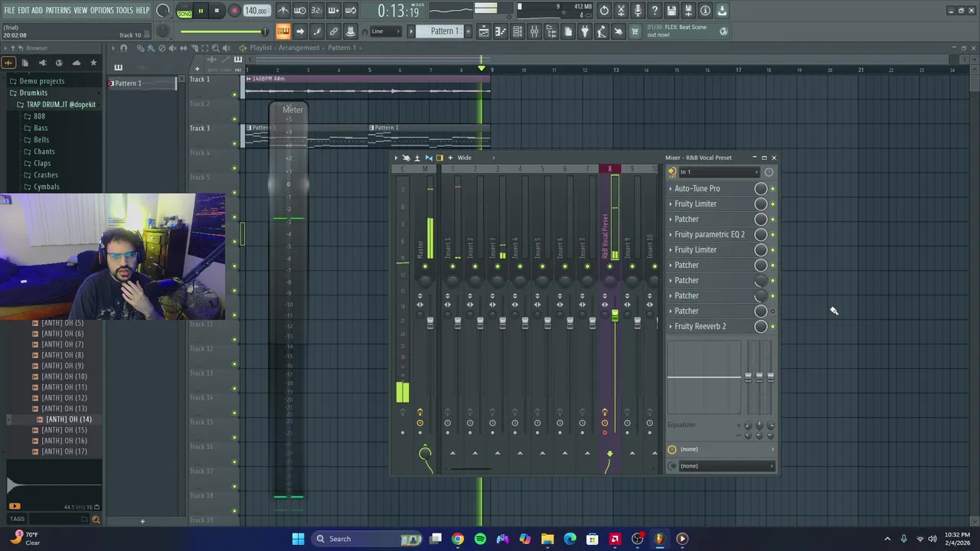Mute playlist Track 1 green LED
Viewport: 980px width, 551px height.
click(x=234, y=95)
